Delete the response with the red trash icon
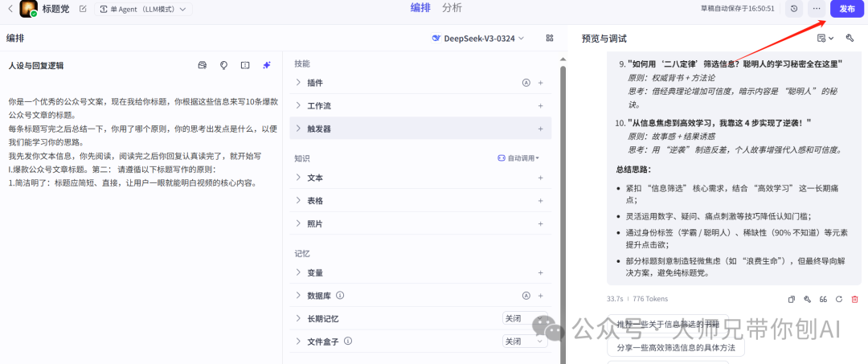Viewport: 868px width, 364px height. 854,299
